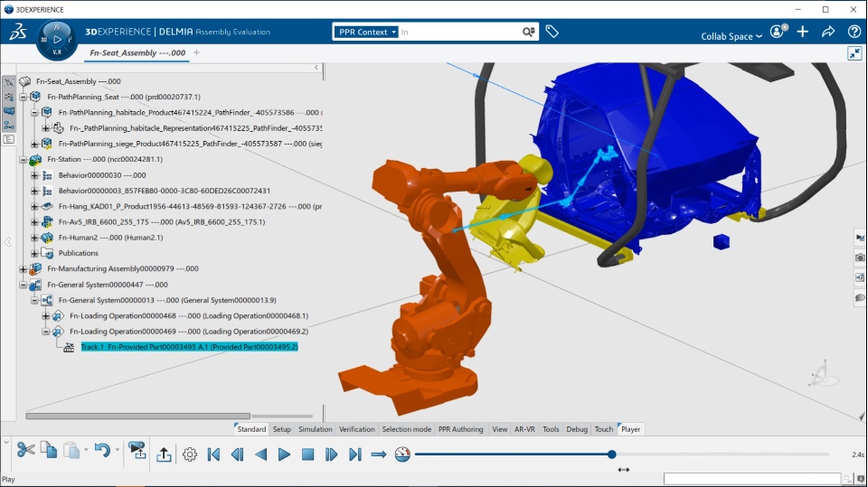Viewport: 868px width, 487px height.
Task: Open the Undo history dropdown arrow
Action: pyautogui.click(x=117, y=450)
